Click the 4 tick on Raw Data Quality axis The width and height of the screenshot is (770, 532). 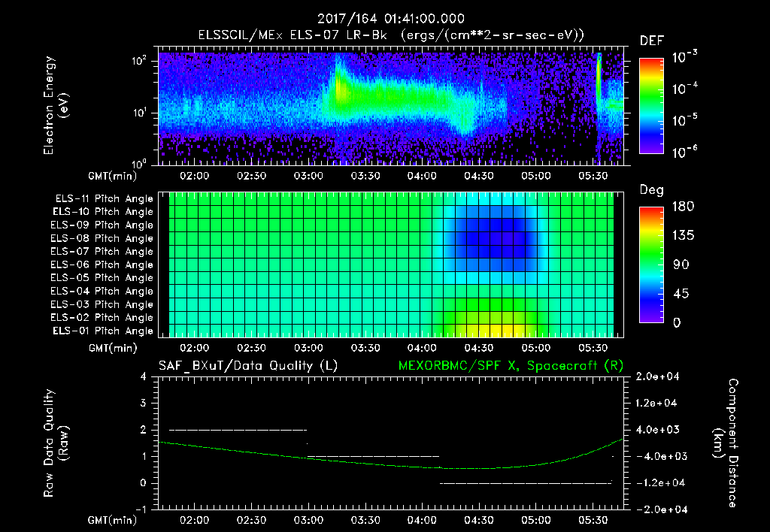[144, 377]
